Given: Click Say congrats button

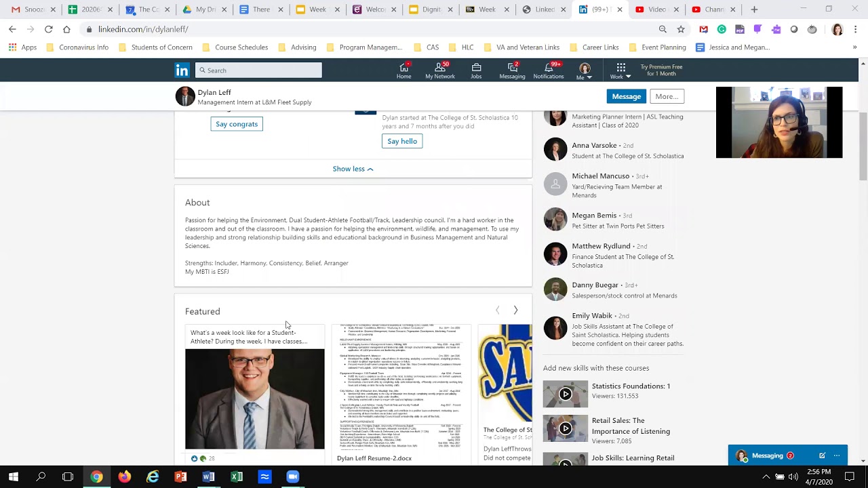Looking at the screenshot, I should 237,124.
